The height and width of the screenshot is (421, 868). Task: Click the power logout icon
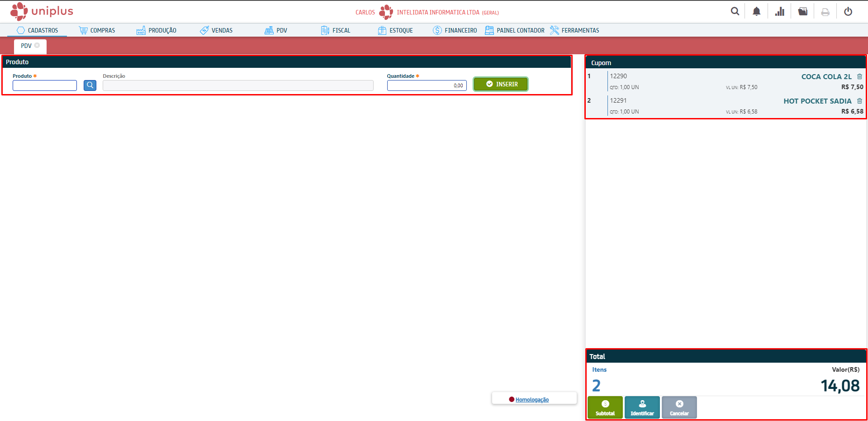tap(848, 12)
